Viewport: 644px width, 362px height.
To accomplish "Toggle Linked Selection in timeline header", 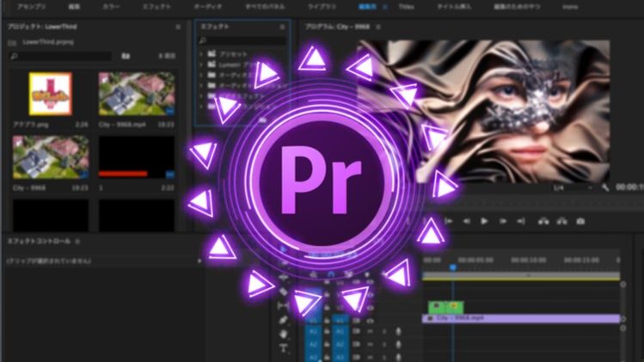I will tap(349, 274).
